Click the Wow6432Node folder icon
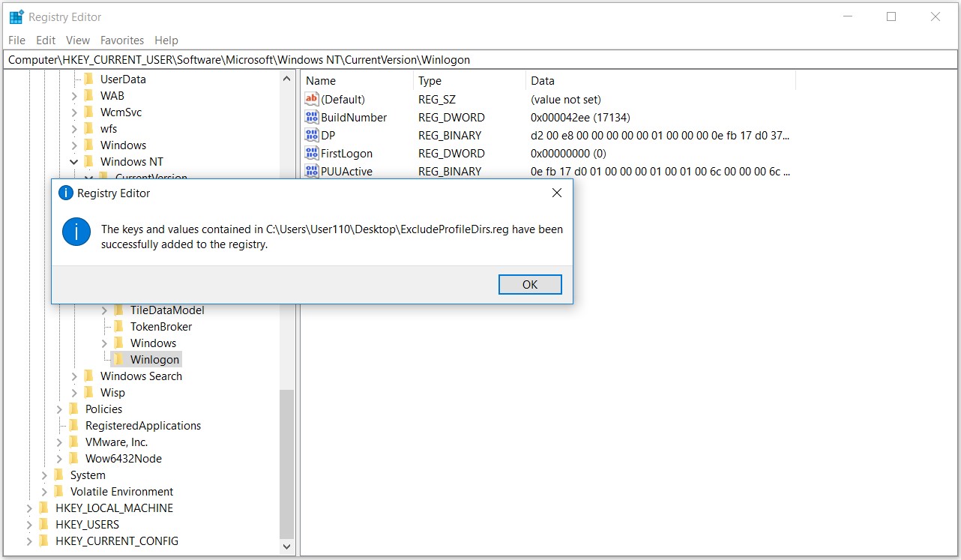 tap(74, 458)
